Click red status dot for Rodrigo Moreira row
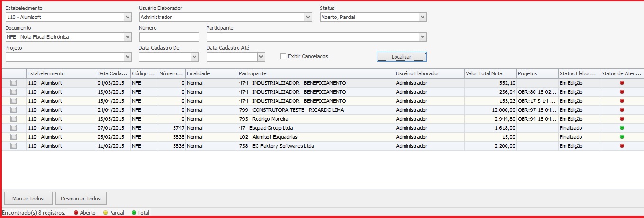Screen dimensions: 644x218 pyautogui.click(x=622, y=119)
